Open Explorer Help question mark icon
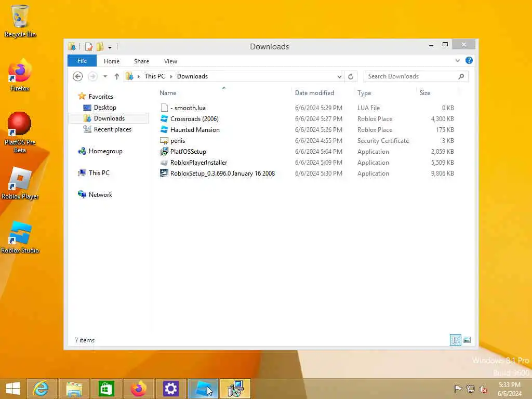This screenshot has width=532, height=399. pyautogui.click(x=469, y=60)
